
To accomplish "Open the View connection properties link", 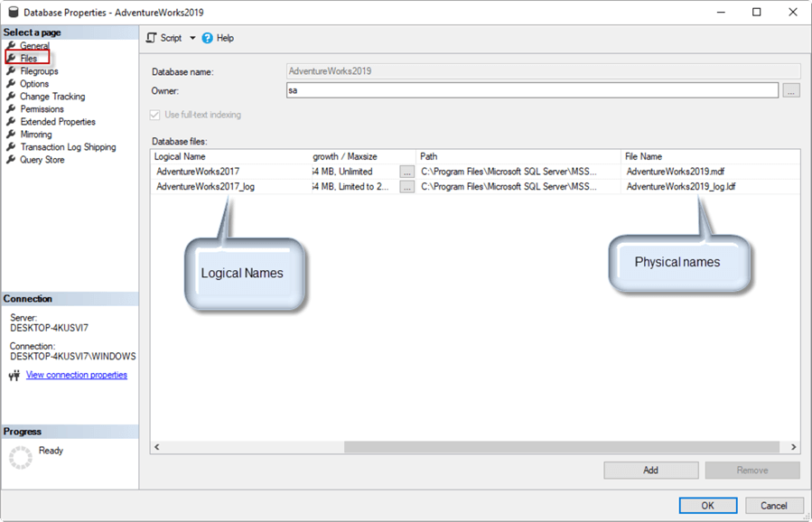I will 76,374.
